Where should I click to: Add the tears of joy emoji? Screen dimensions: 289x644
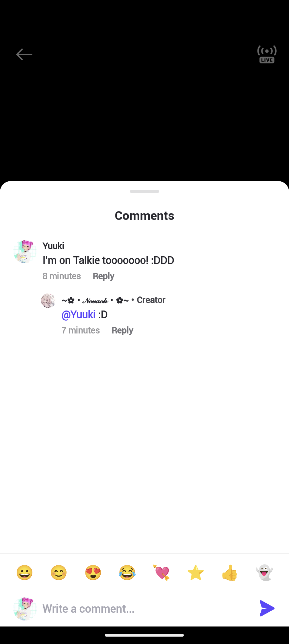click(x=127, y=573)
